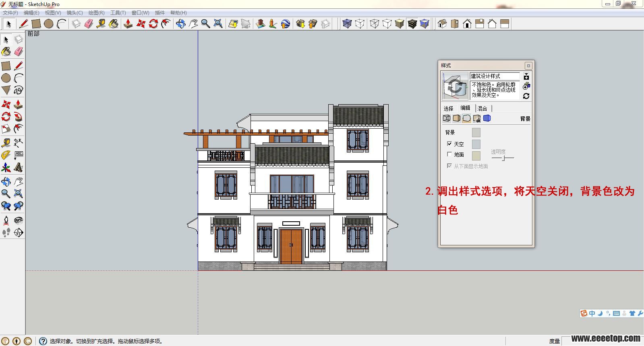
Task: Select the Line pencil tool in top toolbar
Action: (x=23, y=24)
